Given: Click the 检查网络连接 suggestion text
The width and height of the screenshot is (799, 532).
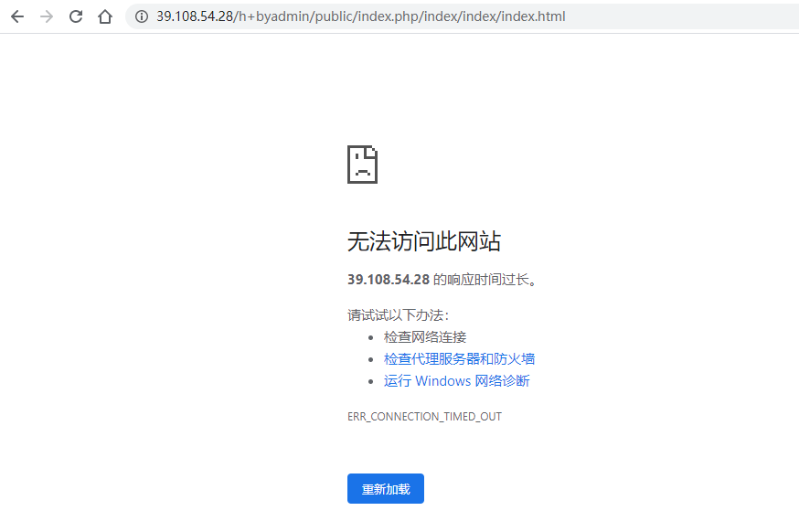Looking at the screenshot, I should [425, 337].
